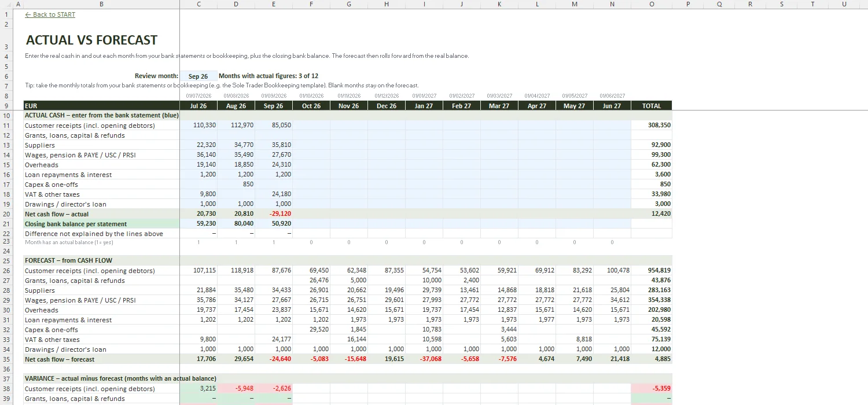This screenshot has width=868, height=405.
Task: Select actual customer receipts value 112,970
Action: pyautogui.click(x=236, y=126)
